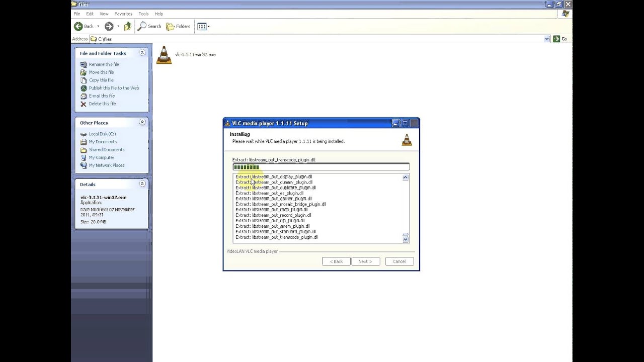This screenshot has height=362, width=644.
Task: Select the vlc-1.1.11-win32.exe cone icon
Action: pos(164,55)
